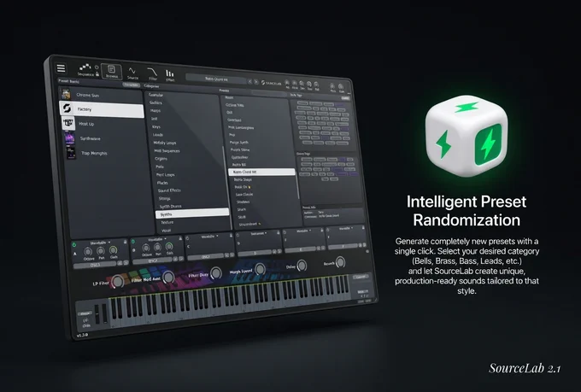Select the Factory preset bank
Viewport: 581px width, 392px height.
tap(102, 109)
